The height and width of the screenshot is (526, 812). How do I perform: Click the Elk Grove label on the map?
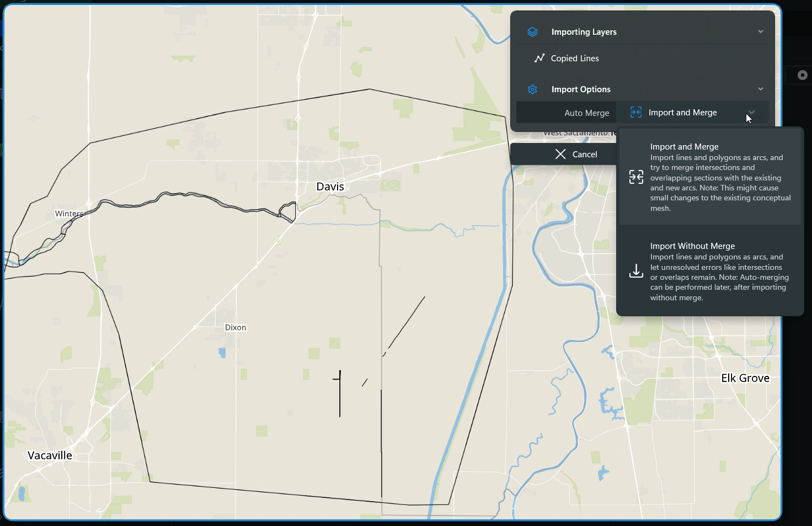(x=745, y=378)
